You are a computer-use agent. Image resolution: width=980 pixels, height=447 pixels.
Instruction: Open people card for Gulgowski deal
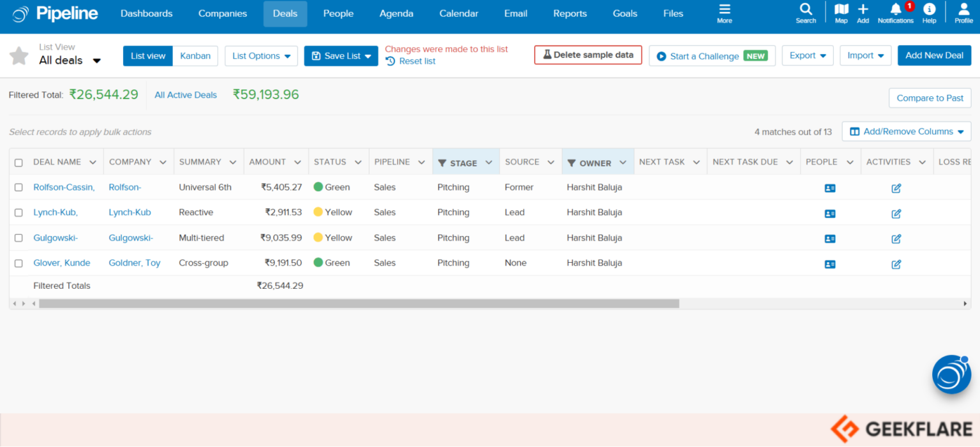point(830,238)
